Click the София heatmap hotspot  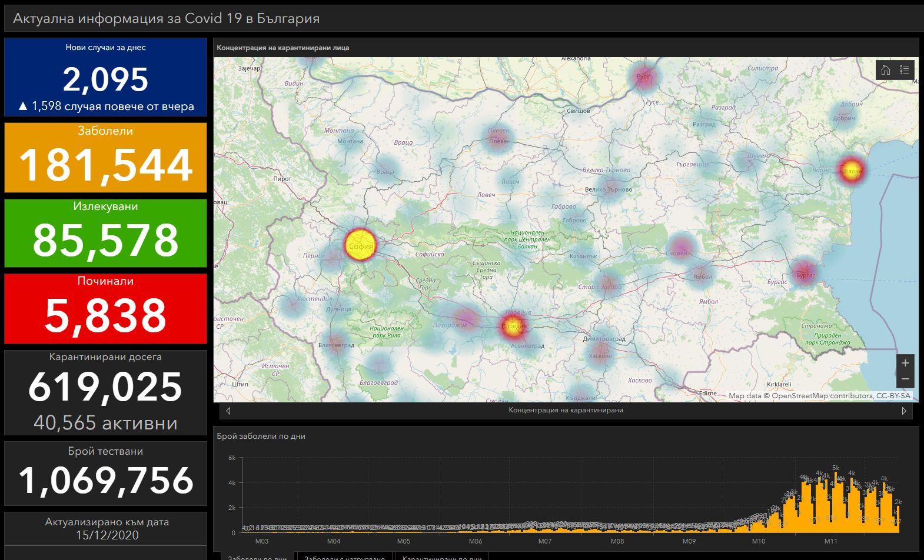pyautogui.click(x=360, y=245)
